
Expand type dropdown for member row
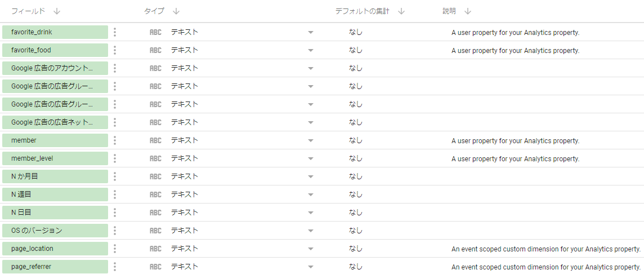[x=310, y=141]
